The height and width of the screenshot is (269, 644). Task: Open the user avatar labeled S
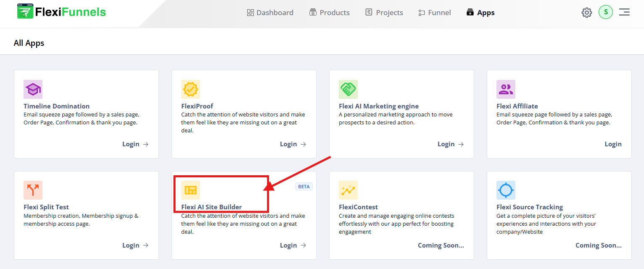pyautogui.click(x=606, y=12)
